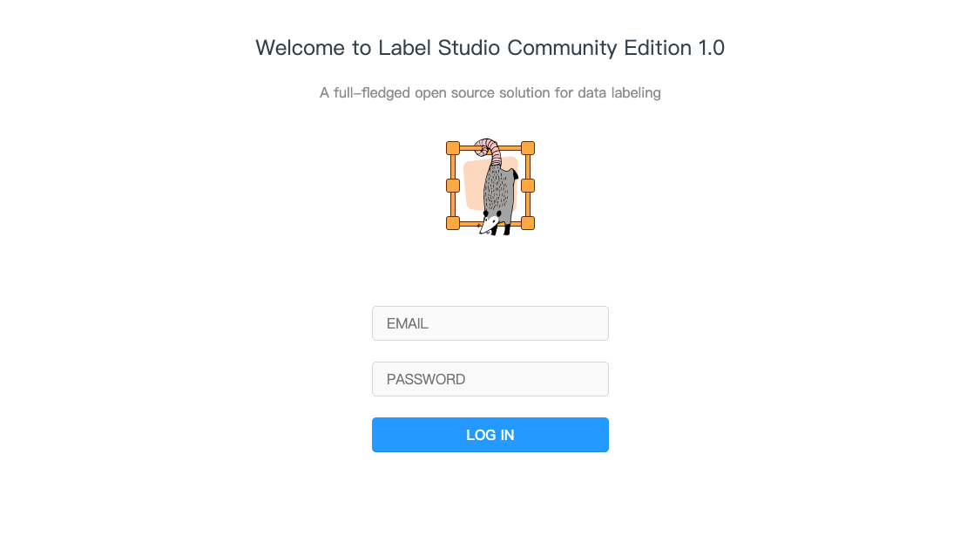Focus the PASSWORD input field
The height and width of the screenshot is (542, 980).
click(490, 379)
